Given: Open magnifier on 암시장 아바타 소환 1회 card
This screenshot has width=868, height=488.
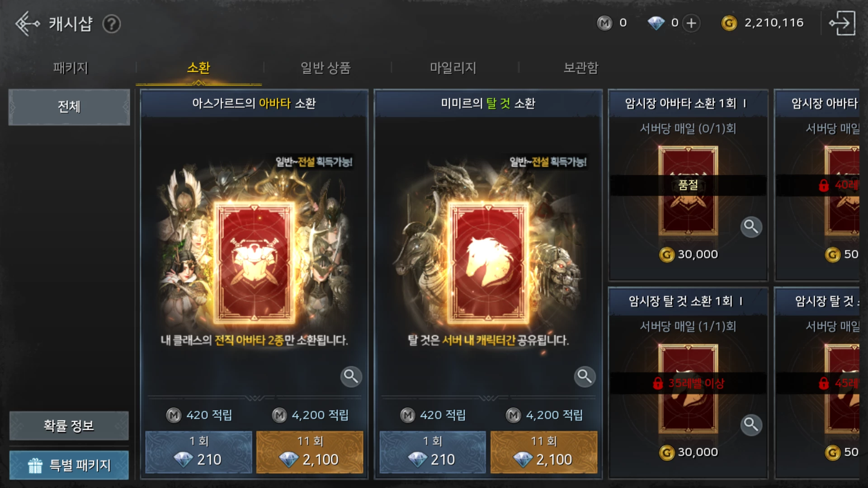Looking at the screenshot, I should click(x=751, y=227).
